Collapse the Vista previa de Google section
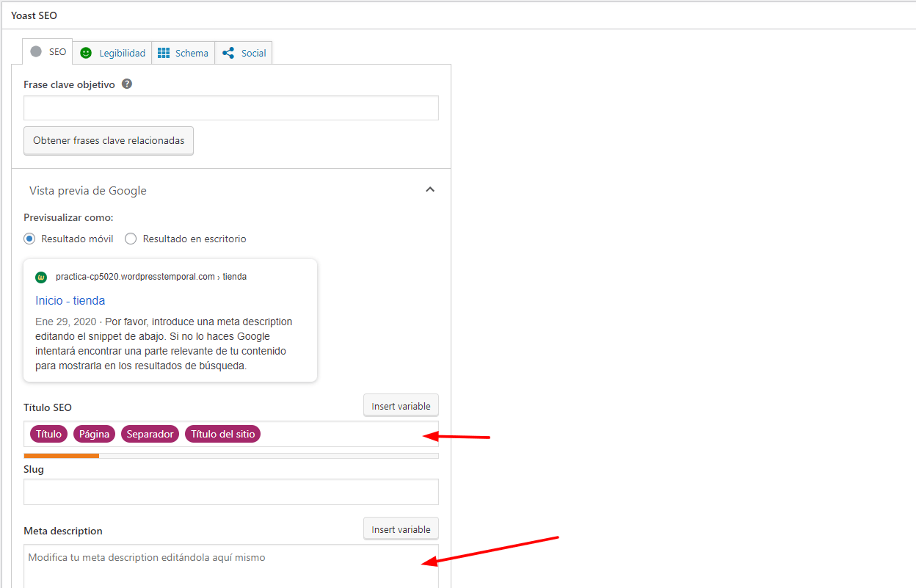The height and width of the screenshot is (588, 916). click(x=430, y=190)
